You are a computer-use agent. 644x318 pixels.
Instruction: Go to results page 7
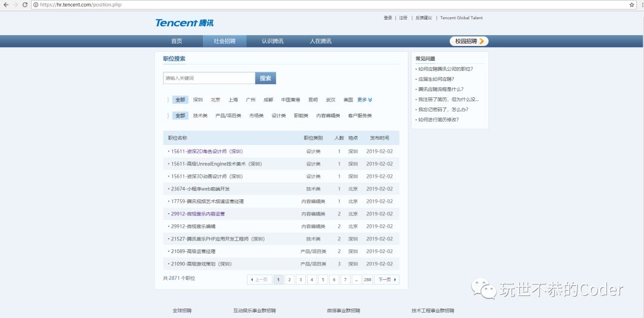click(x=345, y=279)
